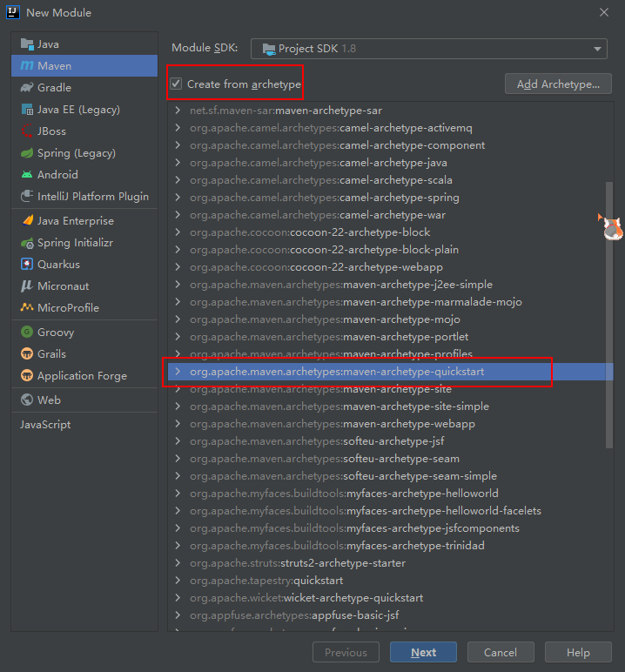The width and height of the screenshot is (625, 672).
Task: Select cocoon-22-archetype-webapp row
Action: pos(391,267)
